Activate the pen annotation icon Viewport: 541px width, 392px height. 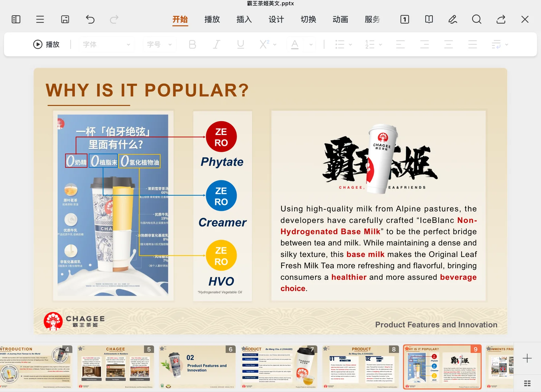coord(453,19)
